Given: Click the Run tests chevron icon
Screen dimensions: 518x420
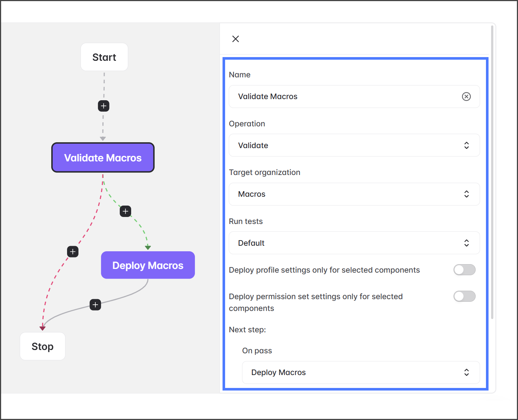Looking at the screenshot, I should tap(466, 243).
